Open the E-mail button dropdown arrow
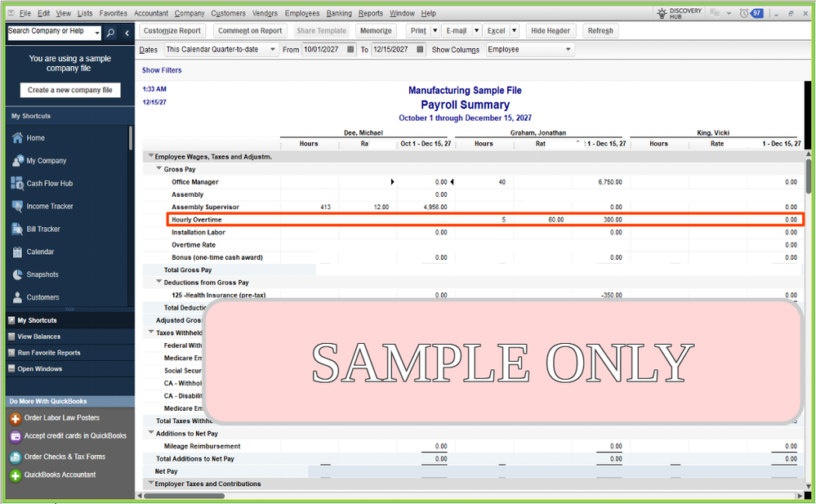This screenshot has width=816, height=504. coord(476,31)
